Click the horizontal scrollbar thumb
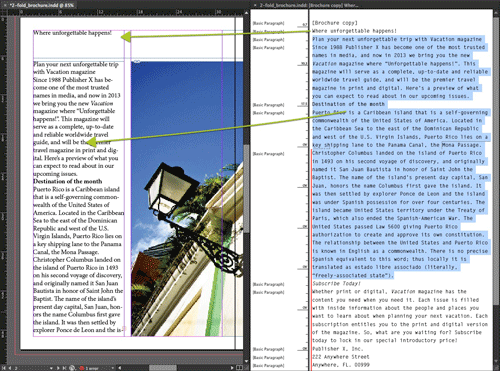500x371 pixels. pyautogui.click(x=163, y=368)
